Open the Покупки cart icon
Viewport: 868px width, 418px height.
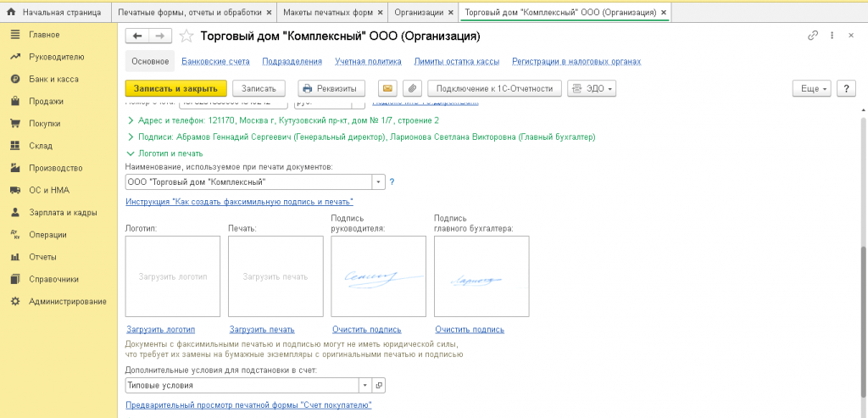tap(15, 124)
